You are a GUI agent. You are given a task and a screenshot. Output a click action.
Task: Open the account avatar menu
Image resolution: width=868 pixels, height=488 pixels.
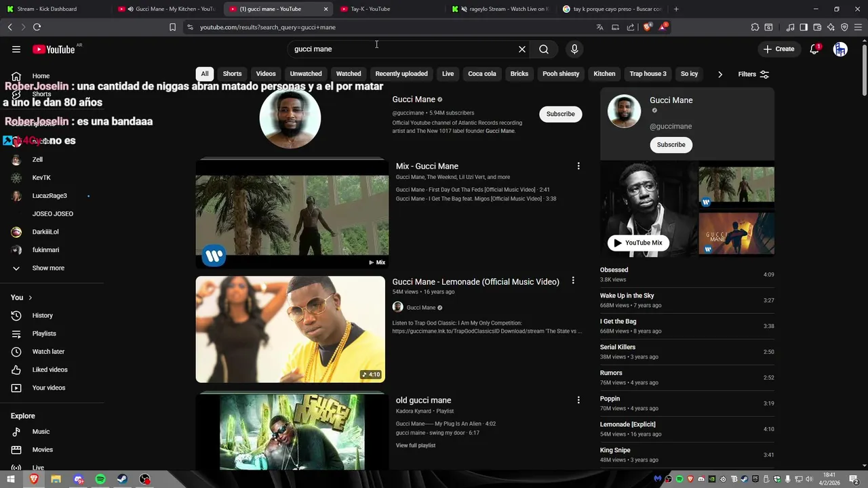coord(840,49)
